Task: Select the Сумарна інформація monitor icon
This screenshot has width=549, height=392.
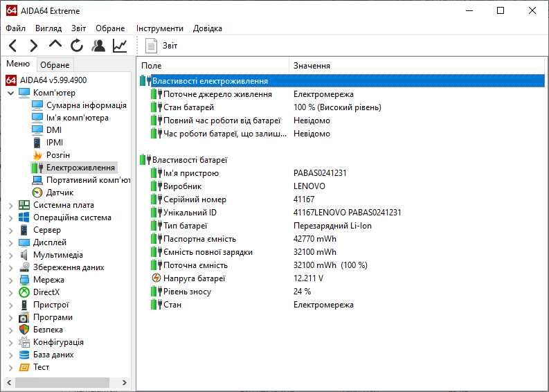Action: (x=37, y=105)
